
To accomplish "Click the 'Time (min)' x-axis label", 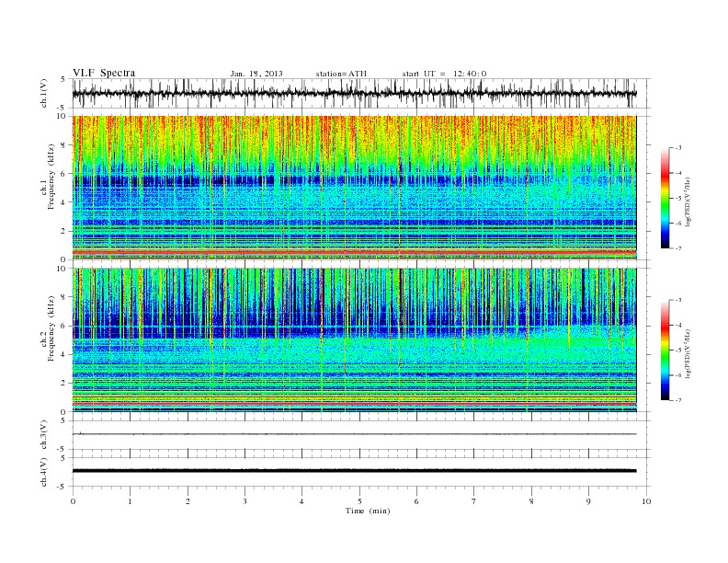I will tap(368, 511).
